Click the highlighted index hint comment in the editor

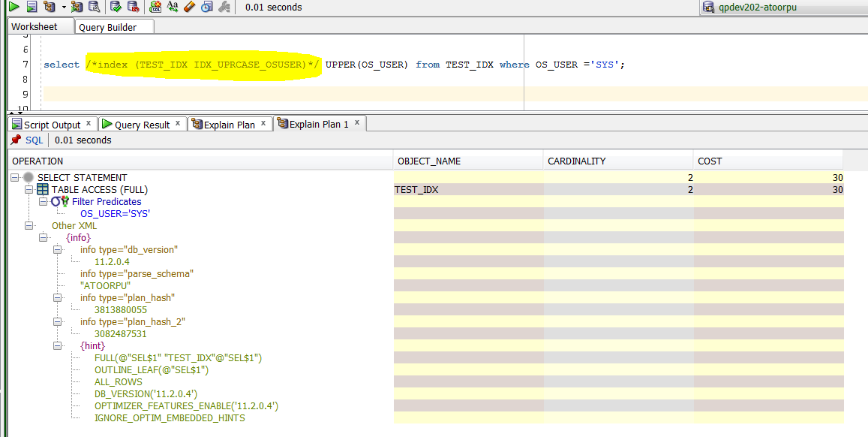coord(203,65)
